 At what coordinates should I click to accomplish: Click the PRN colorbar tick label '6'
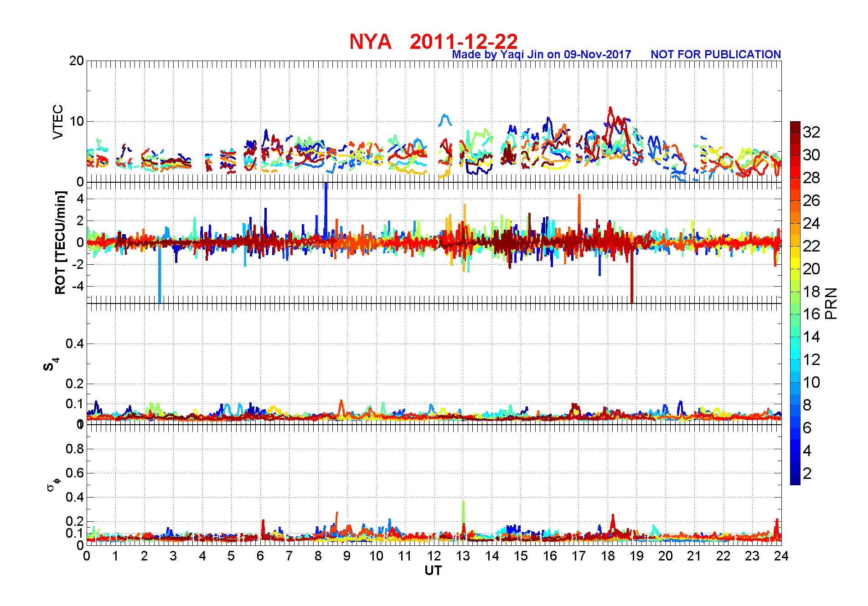807,428
